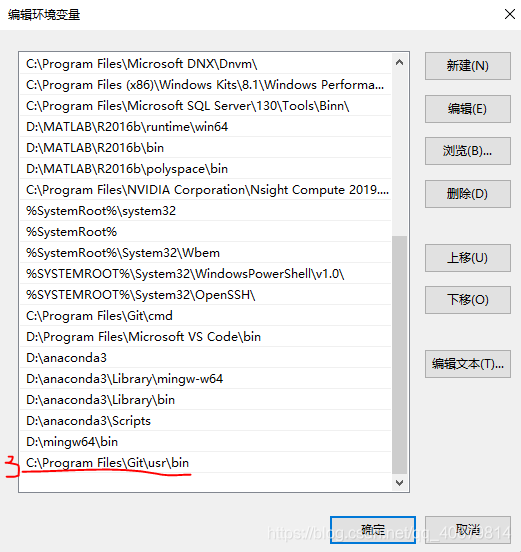
Task: Click the 删除(D) delete button
Action: pos(467,194)
